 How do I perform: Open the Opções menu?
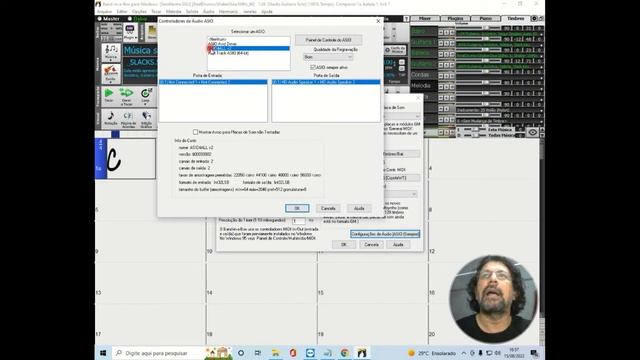point(139,11)
